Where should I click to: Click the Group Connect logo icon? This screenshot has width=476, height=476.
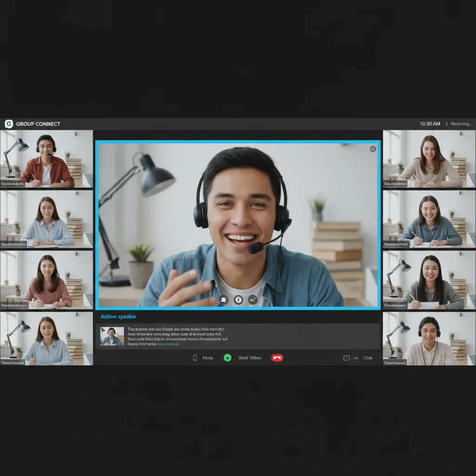9,124
